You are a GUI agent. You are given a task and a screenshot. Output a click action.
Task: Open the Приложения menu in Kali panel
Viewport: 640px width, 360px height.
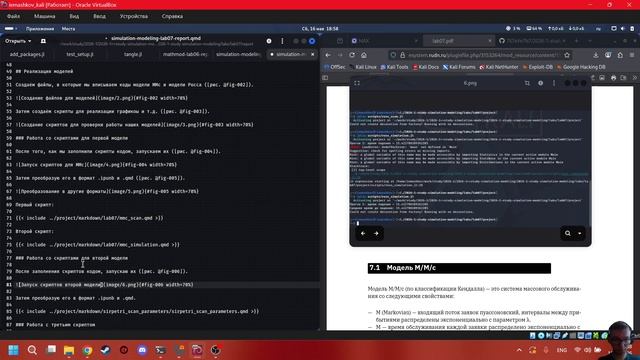point(40,29)
